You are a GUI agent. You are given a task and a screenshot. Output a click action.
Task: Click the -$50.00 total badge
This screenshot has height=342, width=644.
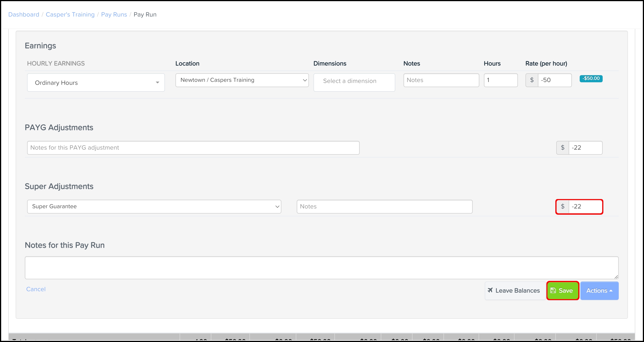coord(591,78)
